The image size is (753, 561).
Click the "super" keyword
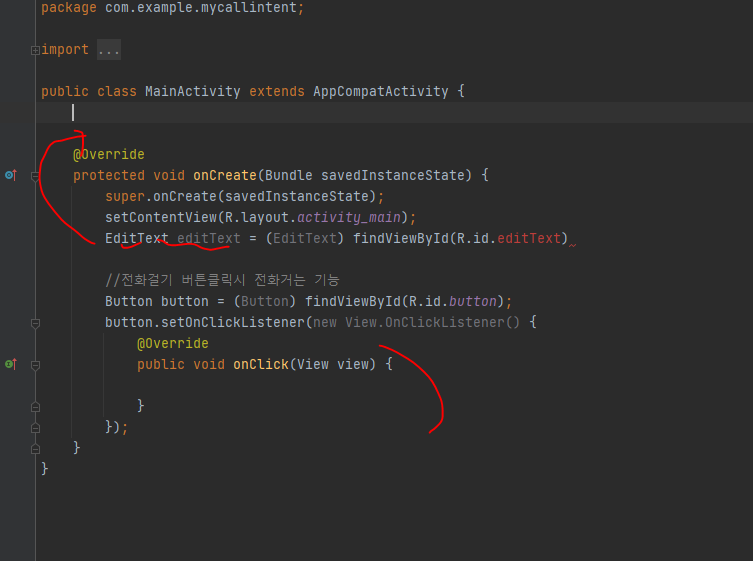(x=125, y=196)
